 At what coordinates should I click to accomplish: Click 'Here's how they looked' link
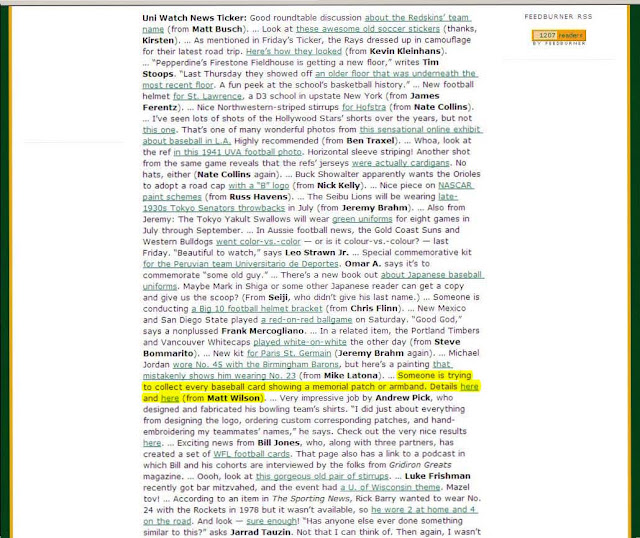click(x=294, y=51)
